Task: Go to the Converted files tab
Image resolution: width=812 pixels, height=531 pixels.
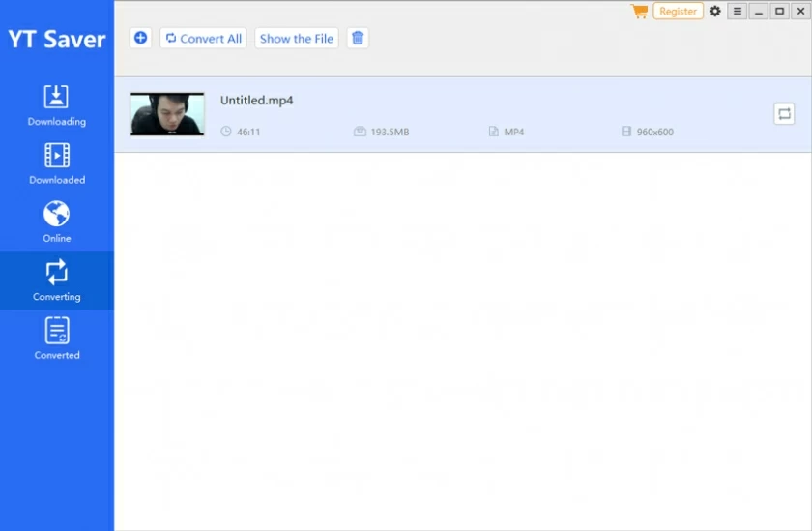Action: (x=56, y=339)
